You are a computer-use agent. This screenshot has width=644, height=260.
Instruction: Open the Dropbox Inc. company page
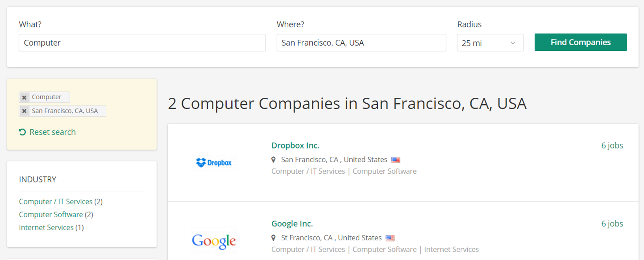click(x=295, y=145)
